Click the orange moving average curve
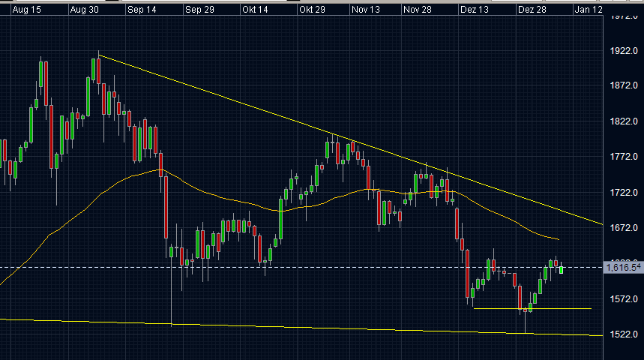 [280, 211]
